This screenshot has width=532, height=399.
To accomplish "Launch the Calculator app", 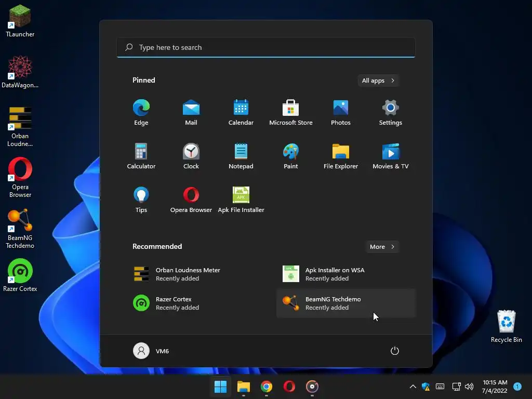I will (141, 156).
